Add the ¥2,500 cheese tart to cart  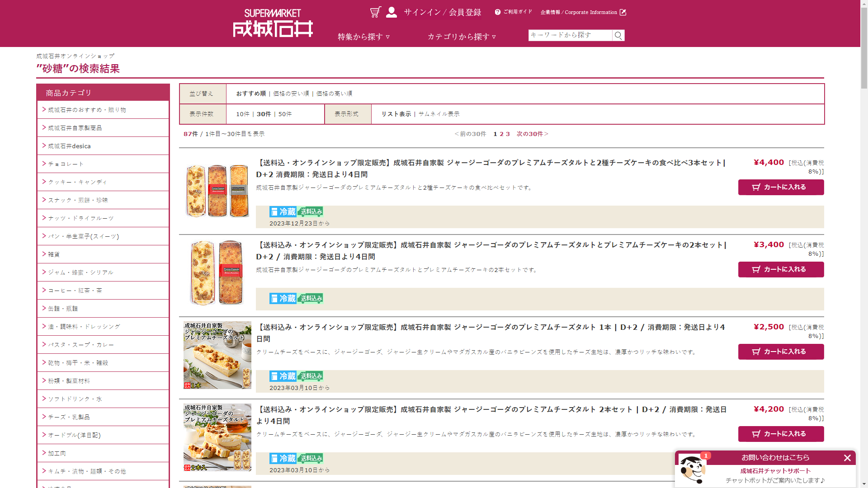click(x=781, y=352)
